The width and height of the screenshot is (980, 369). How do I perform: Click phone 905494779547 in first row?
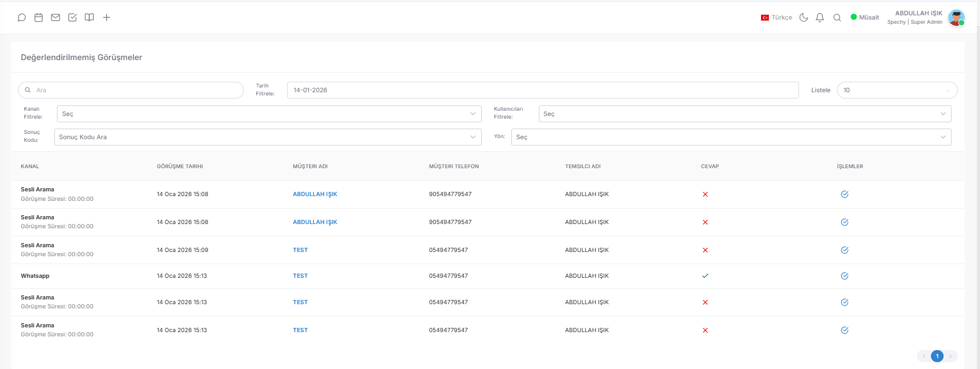(x=450, y=194)
